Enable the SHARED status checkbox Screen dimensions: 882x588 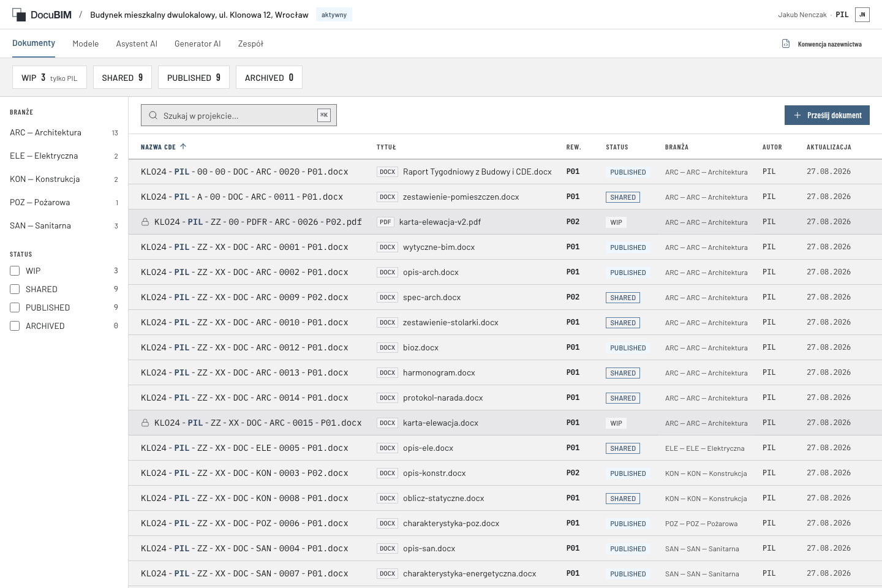(15, 289)
